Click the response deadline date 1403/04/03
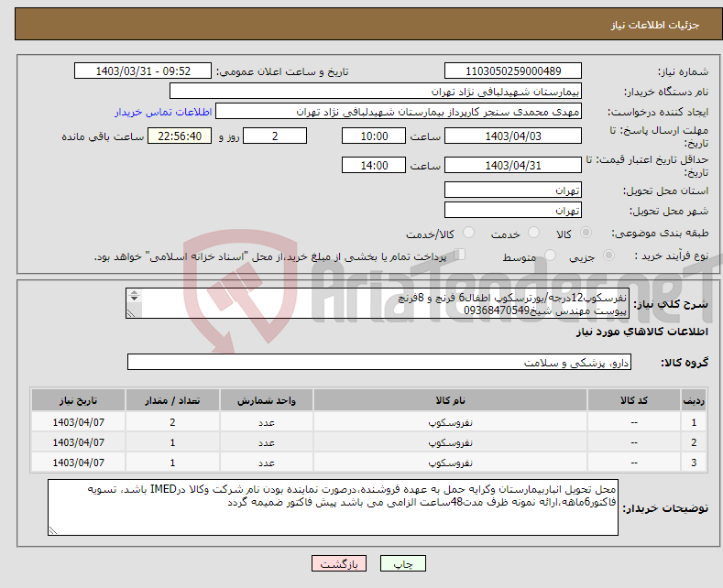The image size is (723, 588). pos(513,136)
